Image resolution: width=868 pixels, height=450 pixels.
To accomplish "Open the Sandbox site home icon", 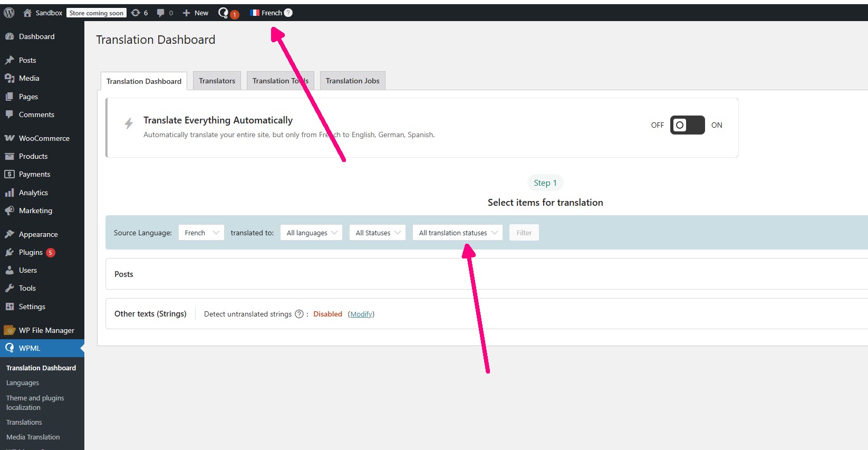I will click(x=27, y=13).
